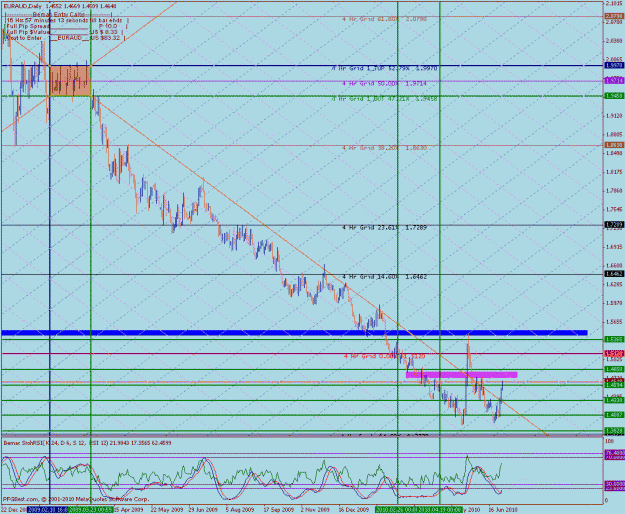Click the 1.9714 purple price tag

pos(614,81)
